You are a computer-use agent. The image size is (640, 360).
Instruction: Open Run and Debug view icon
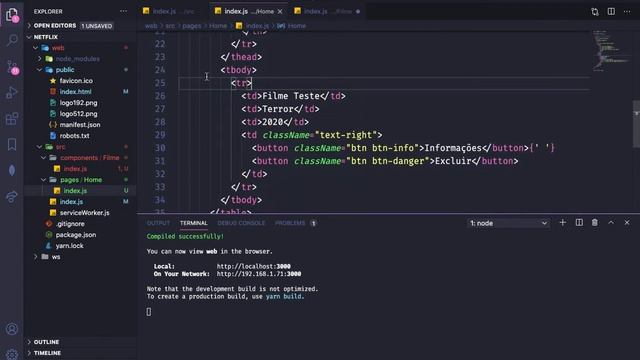pos(12,93)
